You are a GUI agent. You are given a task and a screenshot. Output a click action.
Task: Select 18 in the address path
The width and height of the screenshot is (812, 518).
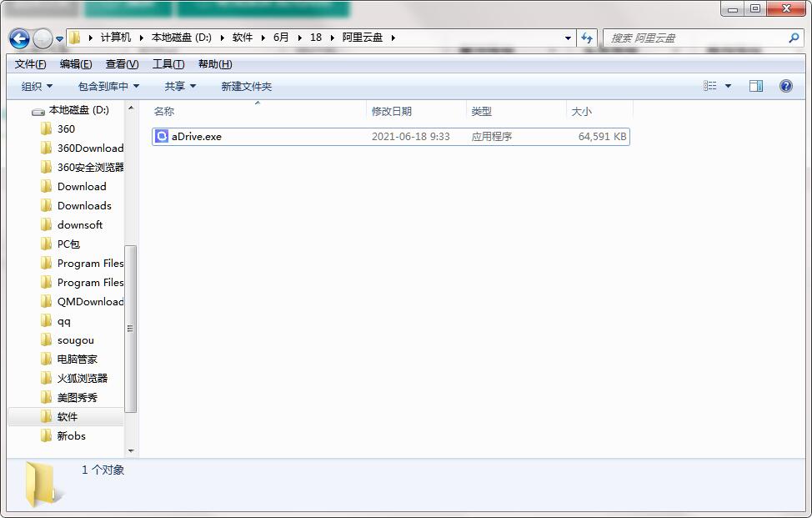coord(316,38)
